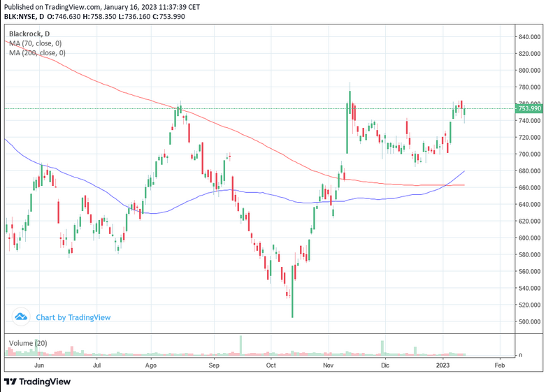Click the 500.000 price axis label
Screen dimensions: 546x392
coord(529,321)
